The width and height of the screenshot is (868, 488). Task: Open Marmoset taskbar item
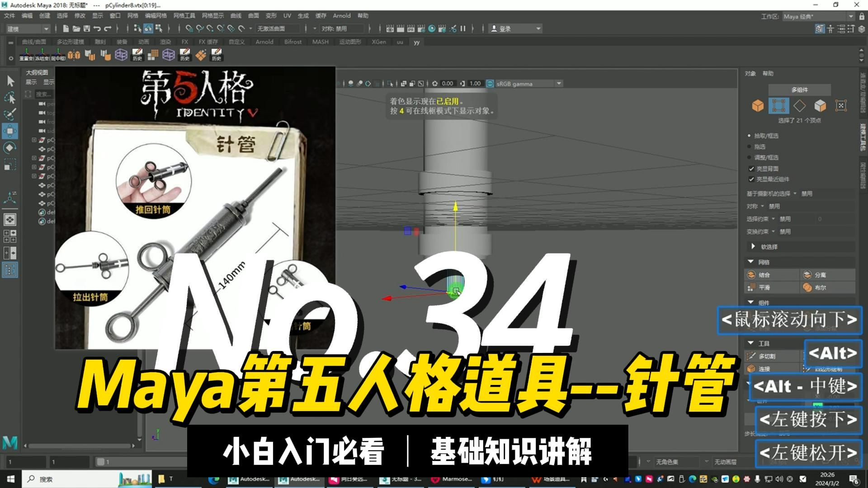click(x=452, y=479)
